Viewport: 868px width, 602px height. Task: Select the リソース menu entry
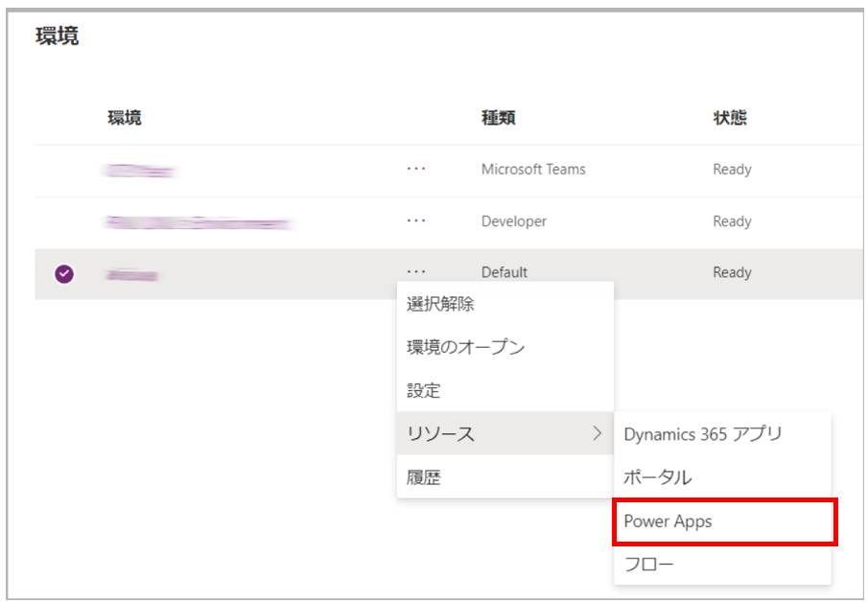[441, 433]
